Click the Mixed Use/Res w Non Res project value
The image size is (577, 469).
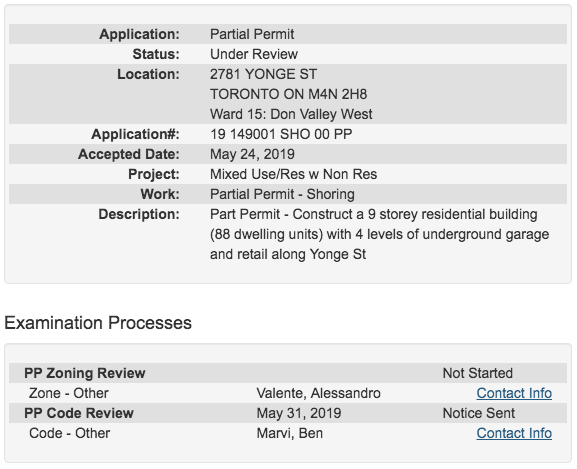point(294,174)
